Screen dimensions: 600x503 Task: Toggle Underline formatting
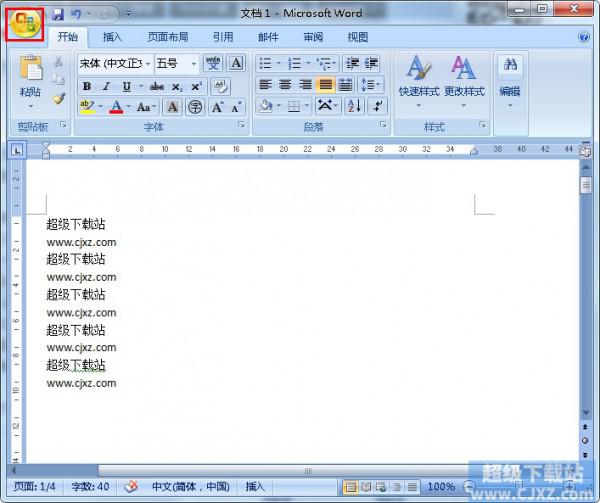[x=127, y=87]
